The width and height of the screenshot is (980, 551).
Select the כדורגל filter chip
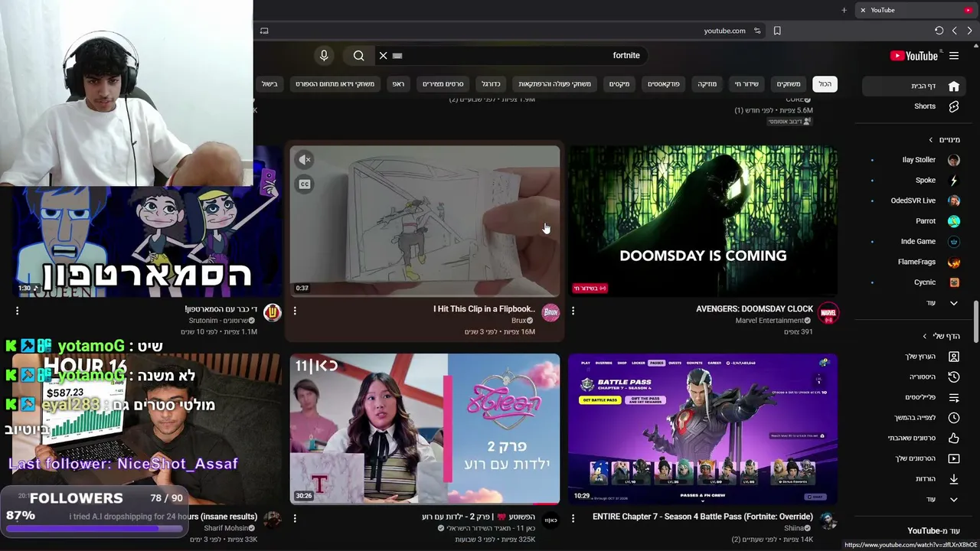(x=491, y=84)
